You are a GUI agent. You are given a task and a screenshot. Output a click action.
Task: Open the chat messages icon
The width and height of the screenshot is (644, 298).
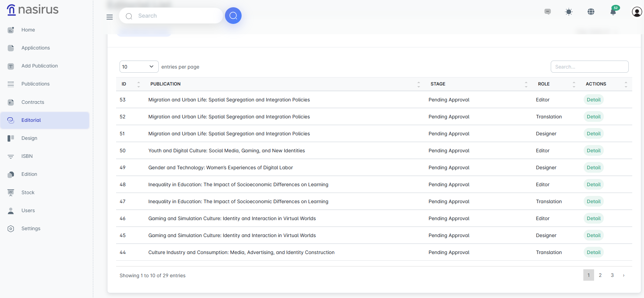pos(548,12)
